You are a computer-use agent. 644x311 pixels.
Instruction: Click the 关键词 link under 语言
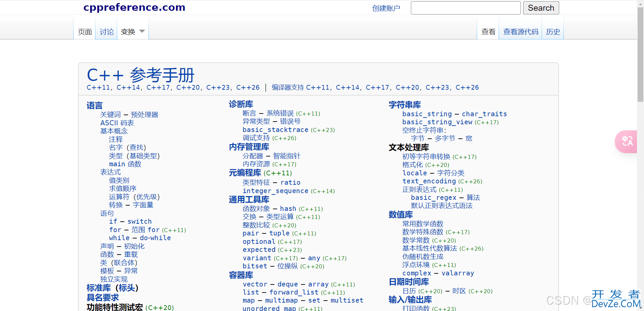110,115
